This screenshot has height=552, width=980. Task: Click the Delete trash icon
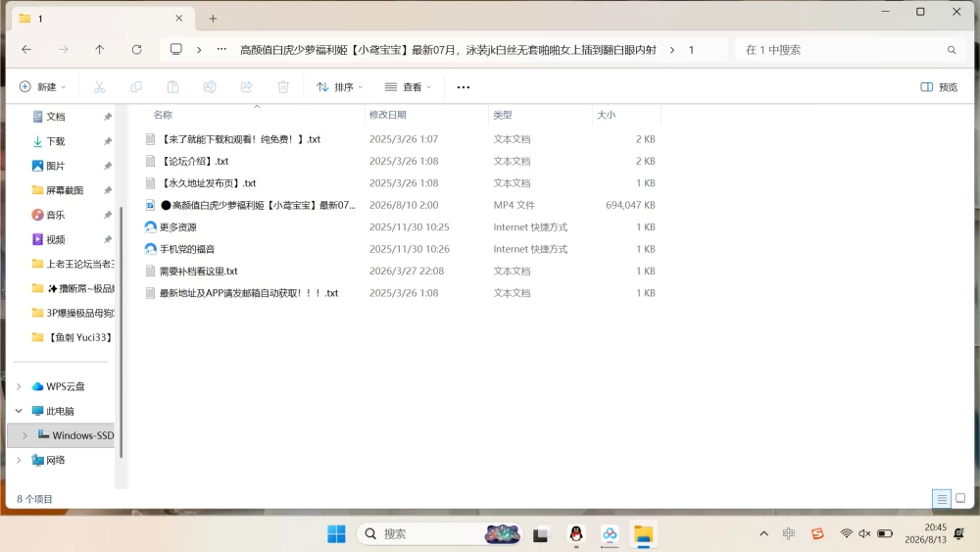coord(283,87)
